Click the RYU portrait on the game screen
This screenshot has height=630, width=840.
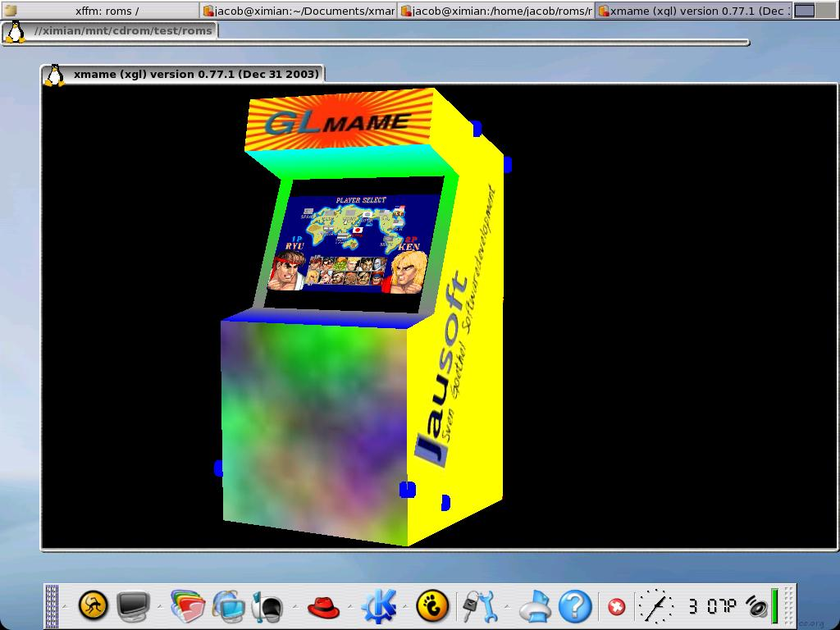(x=287, y=271)
